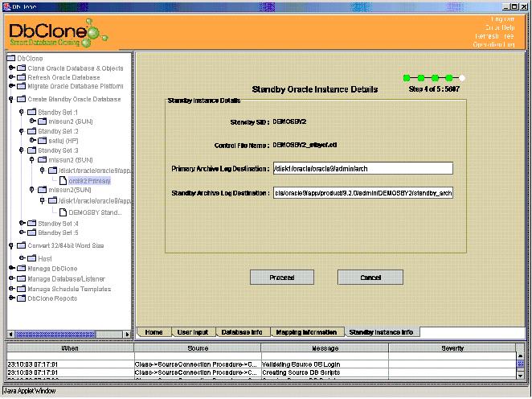Image resolution: width=532 pixels, height=399 pixels.
Task: Click the Cancel button
Action: pos(370,278)
